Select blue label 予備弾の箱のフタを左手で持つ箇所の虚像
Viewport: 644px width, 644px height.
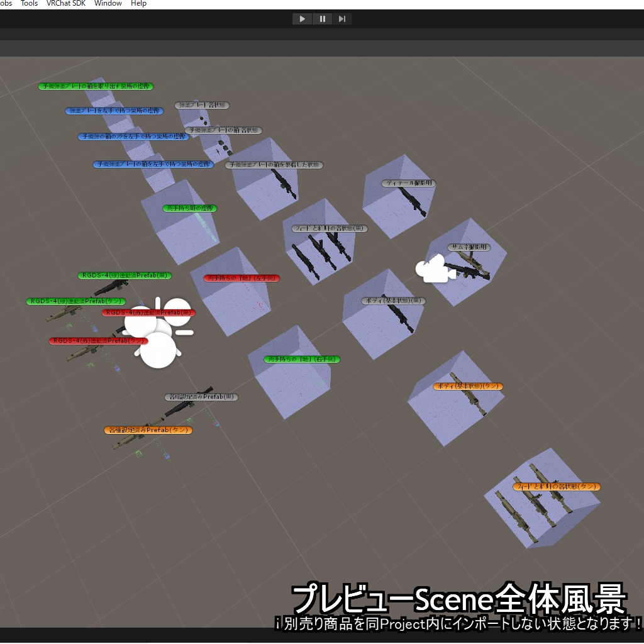pyautogui.click(x=133, y=136)
